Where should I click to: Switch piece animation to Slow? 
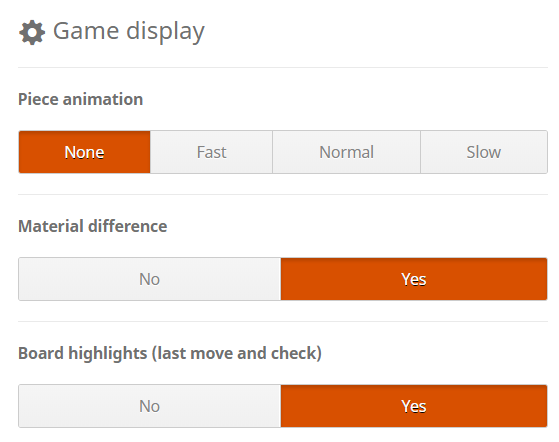point(484,152)
